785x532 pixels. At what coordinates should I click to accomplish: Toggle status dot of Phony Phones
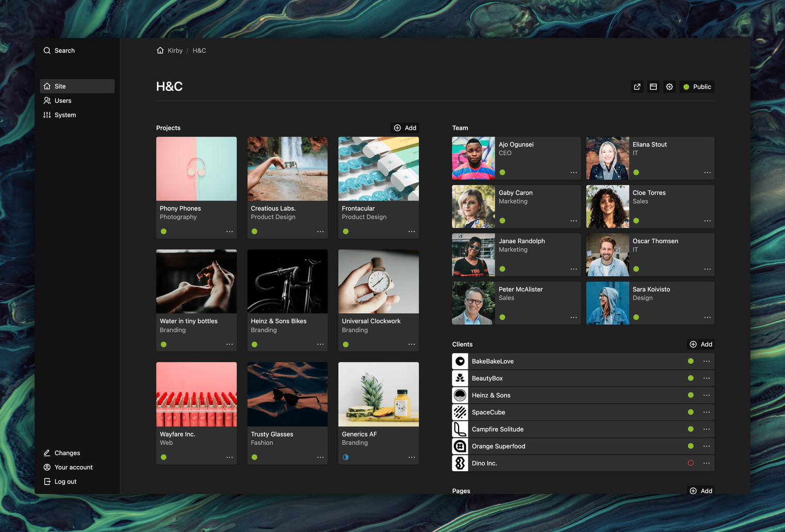click(164, 232)
